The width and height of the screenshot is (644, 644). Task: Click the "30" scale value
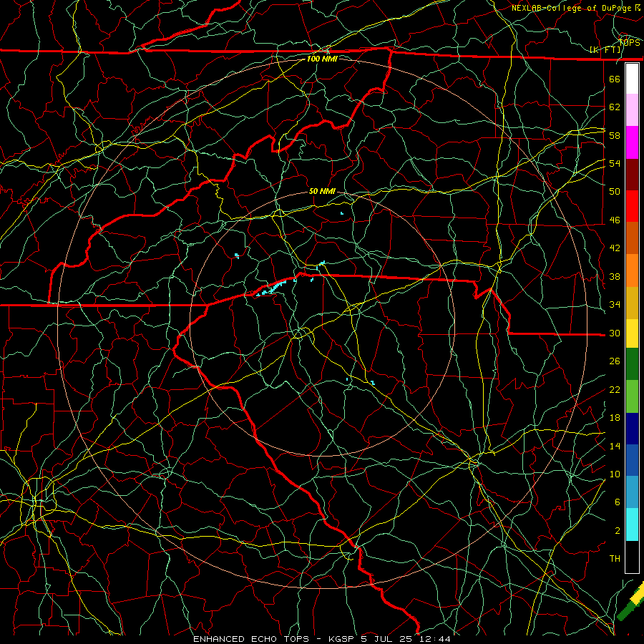pyautogui.click(x=615, y=333)
